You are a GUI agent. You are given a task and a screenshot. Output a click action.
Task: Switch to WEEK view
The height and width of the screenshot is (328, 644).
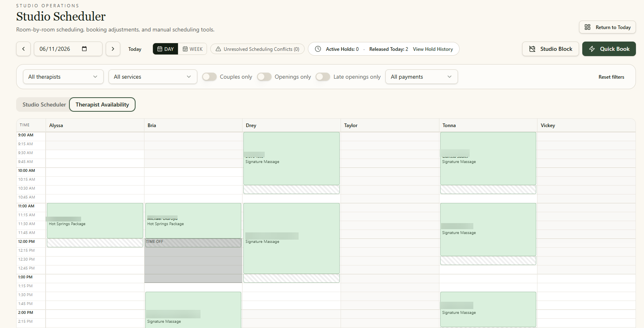point(192,49)
